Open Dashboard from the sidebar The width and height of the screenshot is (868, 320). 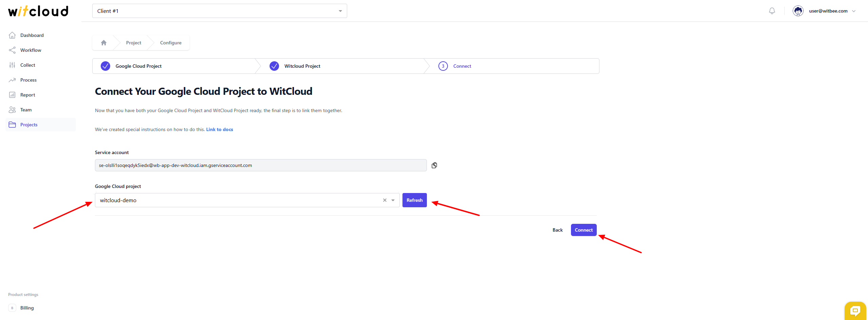[x=32, y=35]
